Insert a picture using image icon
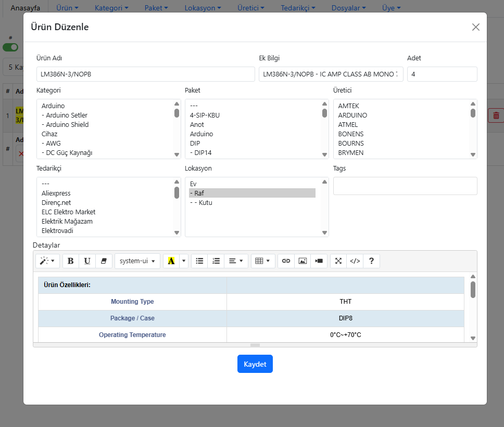This screenshot has width=504, height=427. [303, 261]
